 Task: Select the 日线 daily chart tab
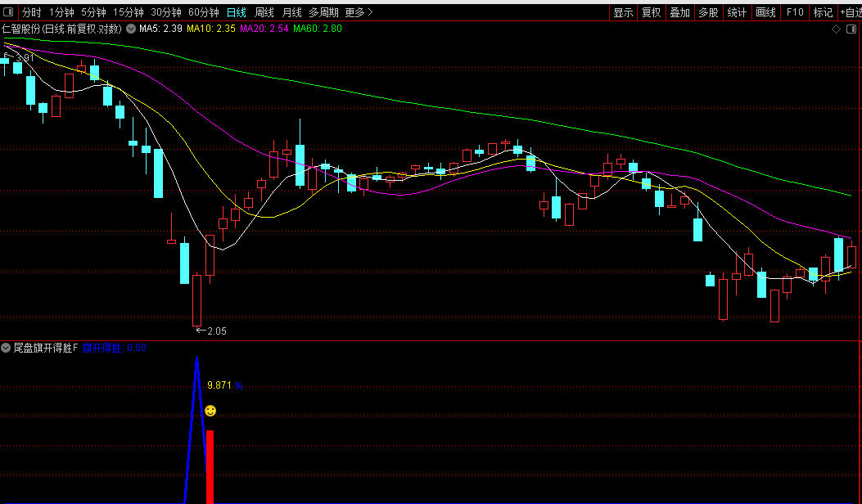[237, 12]
